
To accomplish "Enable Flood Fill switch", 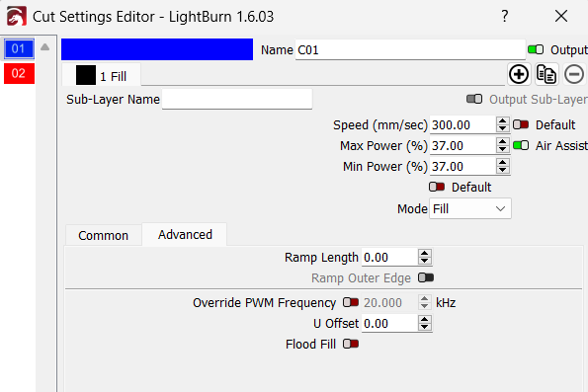I will point(351,344).
